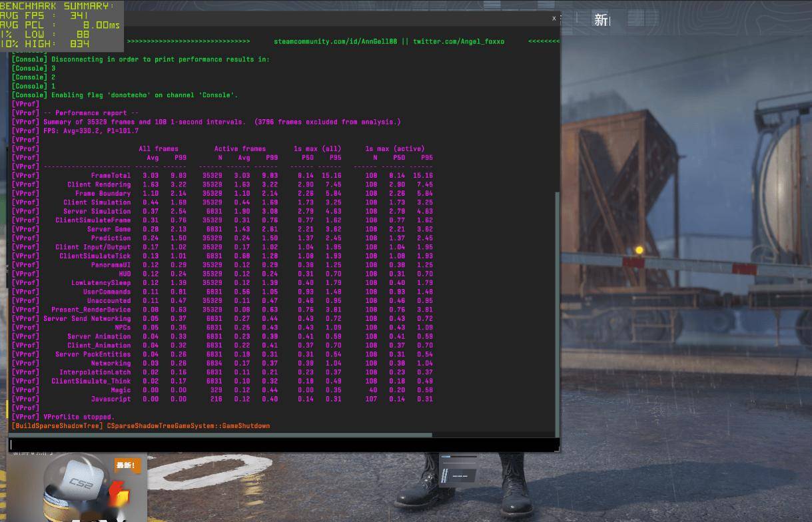Close the console window with X

pyautogui.click(x=554, y=19)
